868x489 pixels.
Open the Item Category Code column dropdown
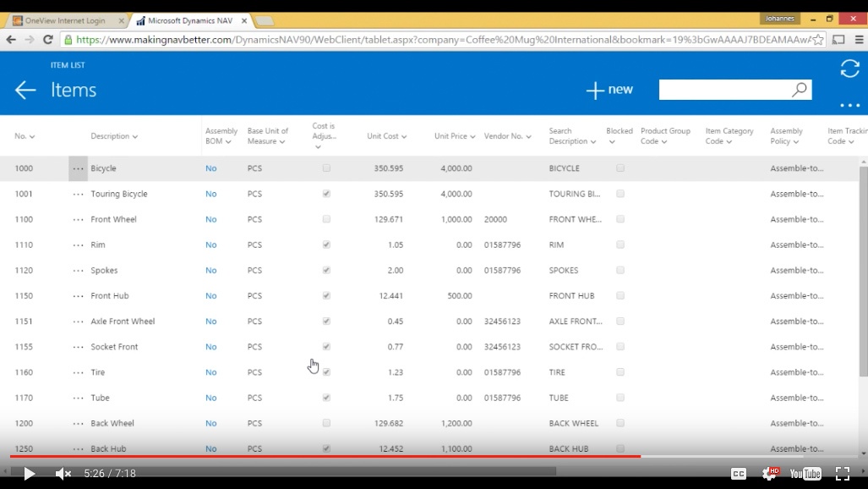point(729,141)
